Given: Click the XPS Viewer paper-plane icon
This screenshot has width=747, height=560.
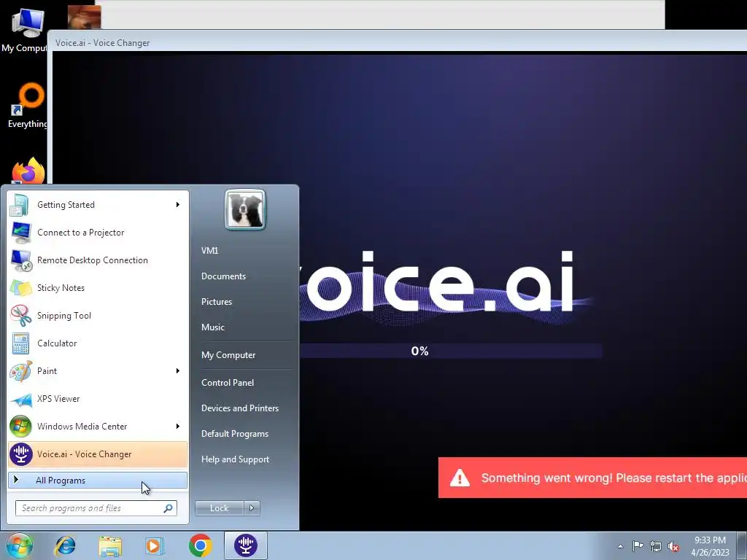Looking at the screenshot, I should [x=20, y=399].
